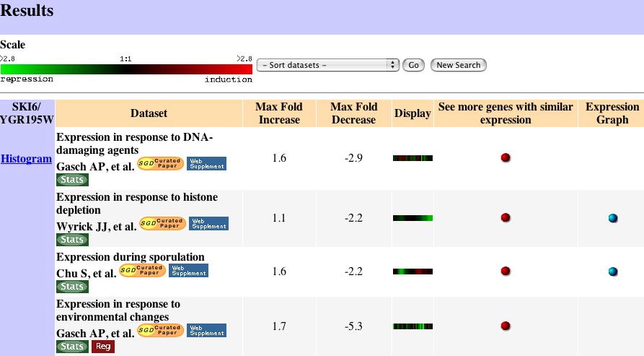Open Web Supplement for environmental changes dataset

pos(207,331)
